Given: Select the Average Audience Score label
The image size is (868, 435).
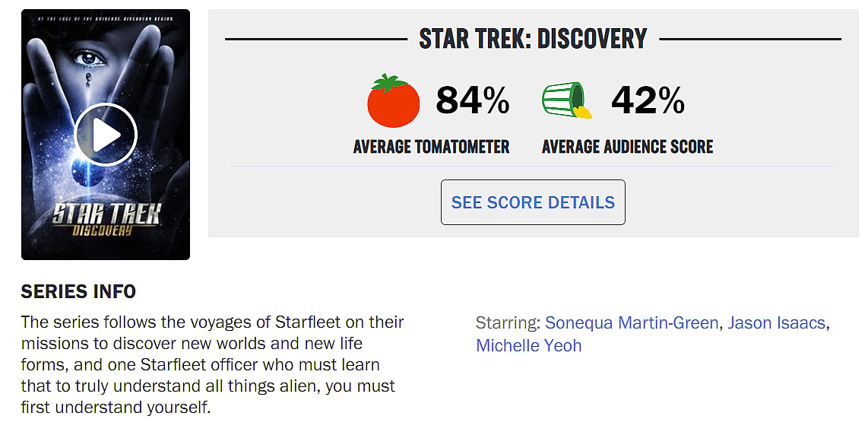Looking at the screenshot, I should 627,147.
